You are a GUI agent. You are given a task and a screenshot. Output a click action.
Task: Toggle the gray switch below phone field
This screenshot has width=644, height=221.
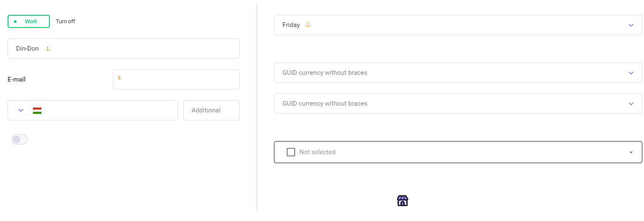coord(19,139)
